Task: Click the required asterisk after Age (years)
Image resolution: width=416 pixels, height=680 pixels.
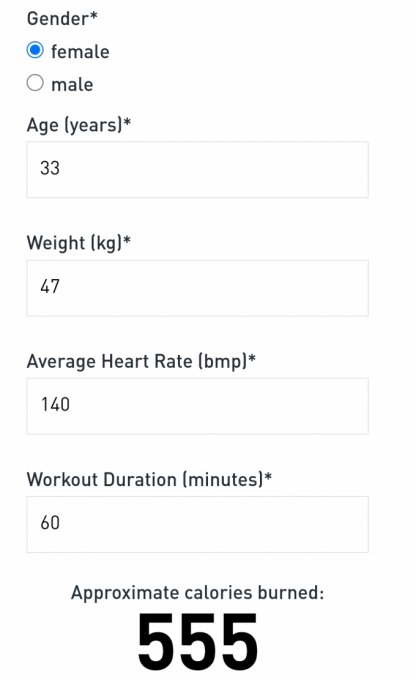Action: point(127,122)
